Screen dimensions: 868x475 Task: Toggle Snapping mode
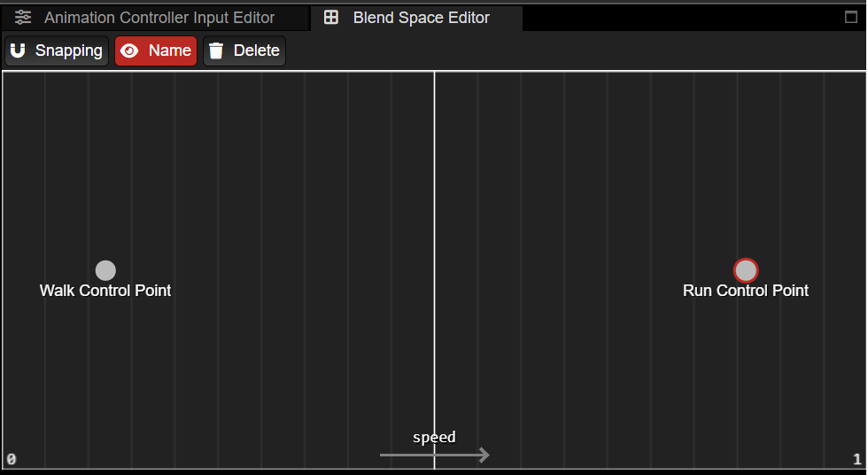[57, 51]
